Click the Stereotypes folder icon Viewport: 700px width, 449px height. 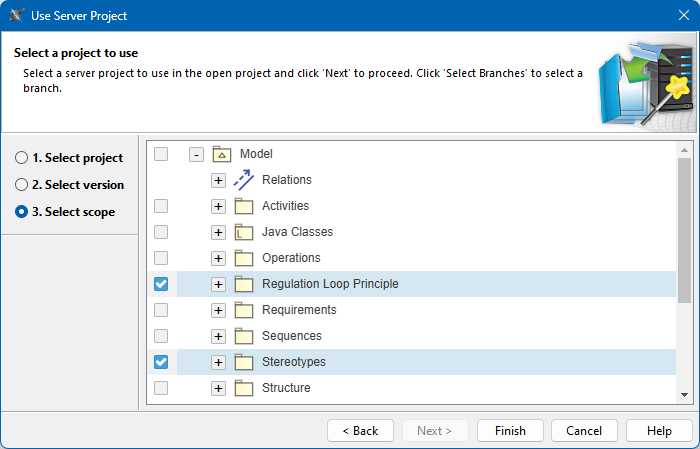pos(244,362)
